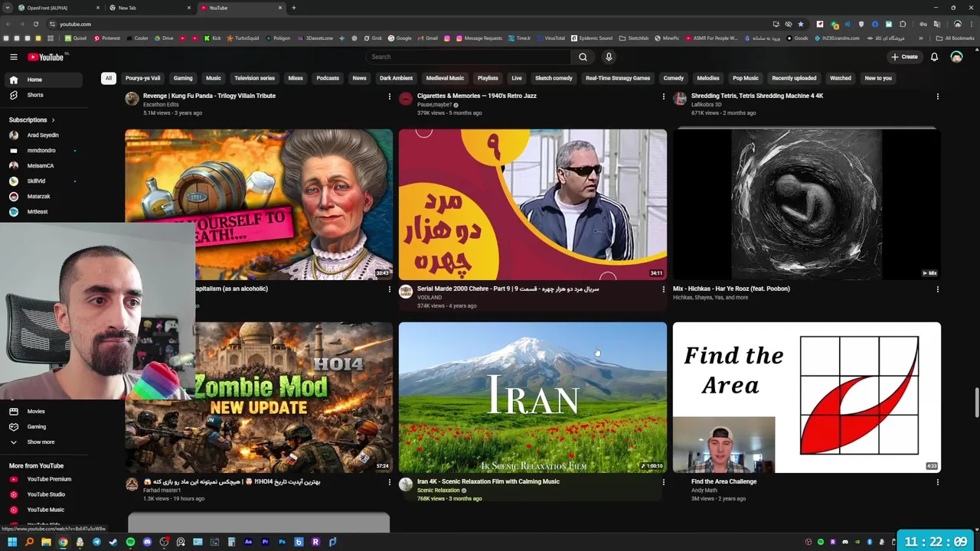Open Spotify from the taskbar
The image size is (980, 551).
click(130, 542)
